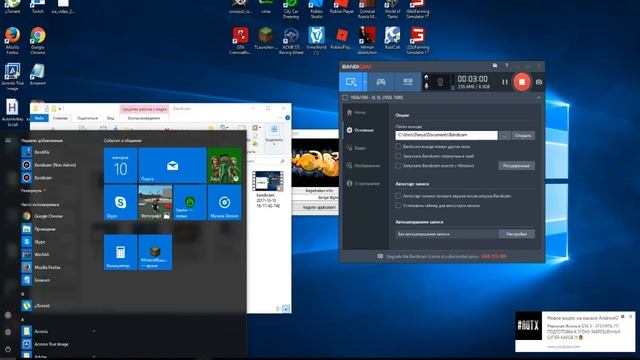Image resolution: width=640 pixels, height=360 pixels.
Task: Click the Настройки button for auto-complete recording
Action: pyautogui.click(x=516, y=234)
